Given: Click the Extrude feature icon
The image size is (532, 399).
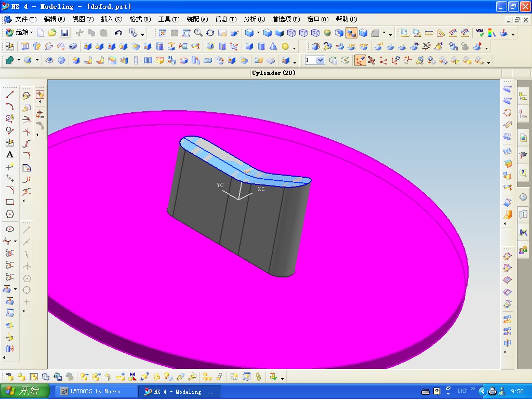Looking at the screenshot, I should pos(25,46).
